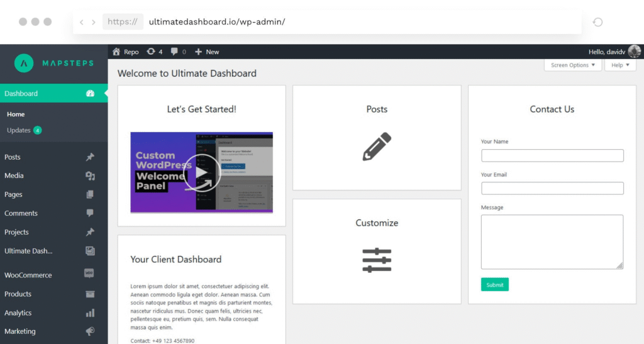Expand the Help dropdown

(620, 65)
